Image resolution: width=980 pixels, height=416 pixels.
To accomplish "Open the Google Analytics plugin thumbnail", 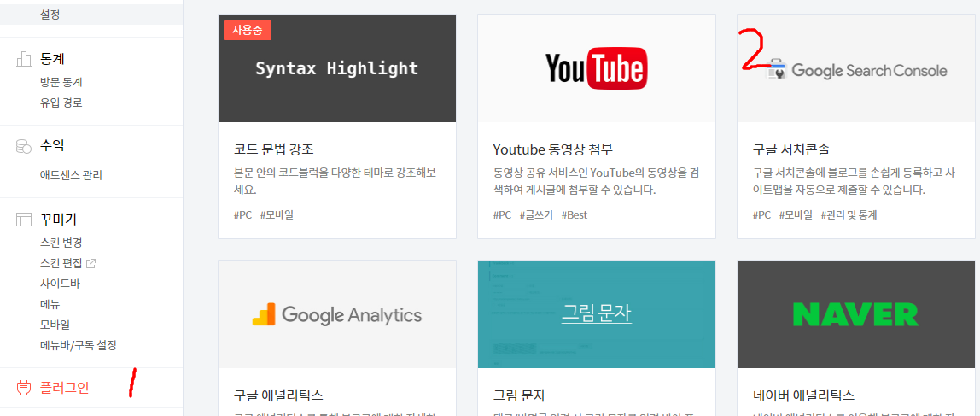I will click(337, 314).
